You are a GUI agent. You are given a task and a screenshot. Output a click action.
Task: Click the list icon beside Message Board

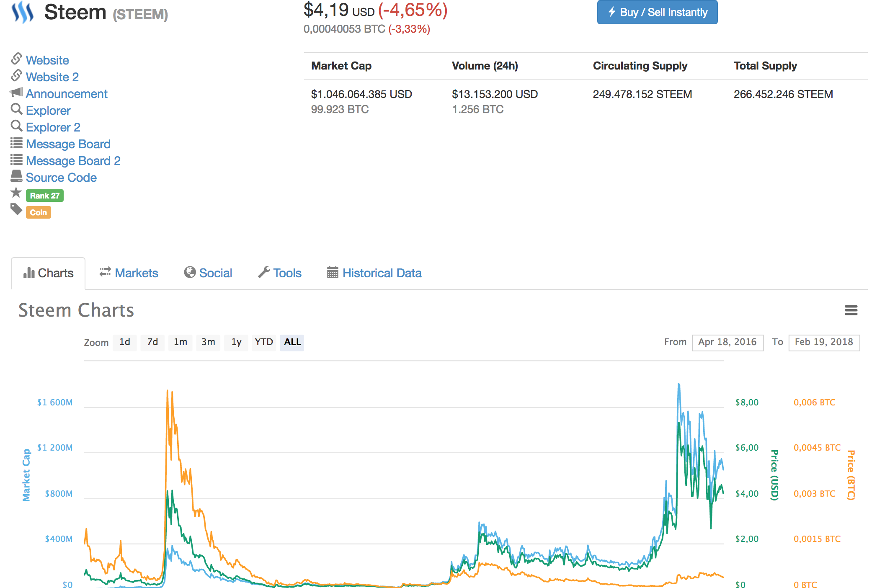coord(16,143)
